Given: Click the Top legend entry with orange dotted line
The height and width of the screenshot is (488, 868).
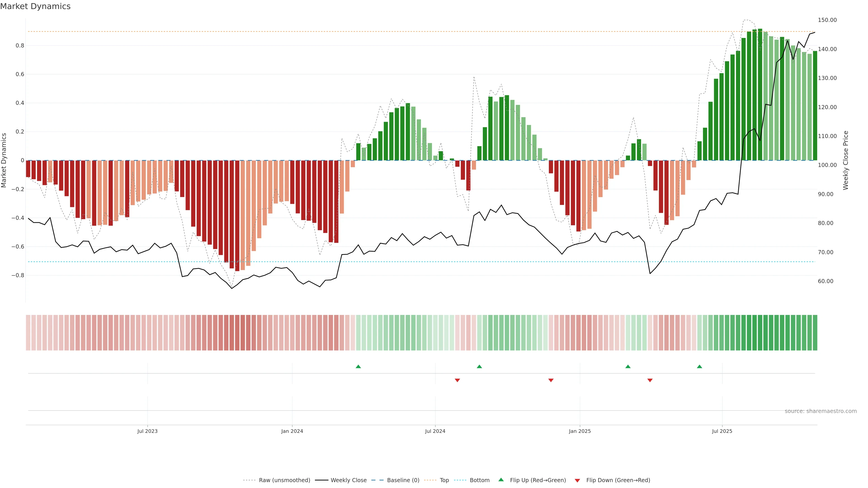Looking at the screenshot, I should point(444,480).
